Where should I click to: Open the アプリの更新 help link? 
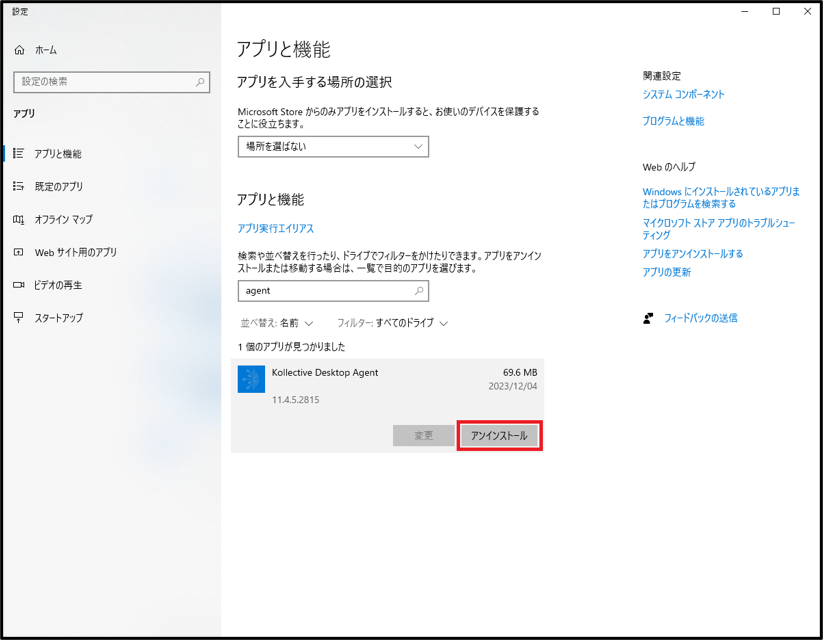pyautogui.click(x=666, y=273)
